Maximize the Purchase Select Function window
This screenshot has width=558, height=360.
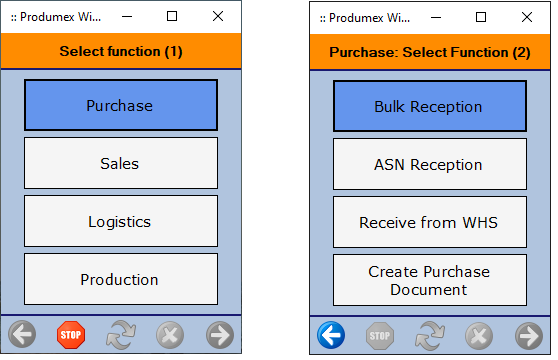[481, 17]
